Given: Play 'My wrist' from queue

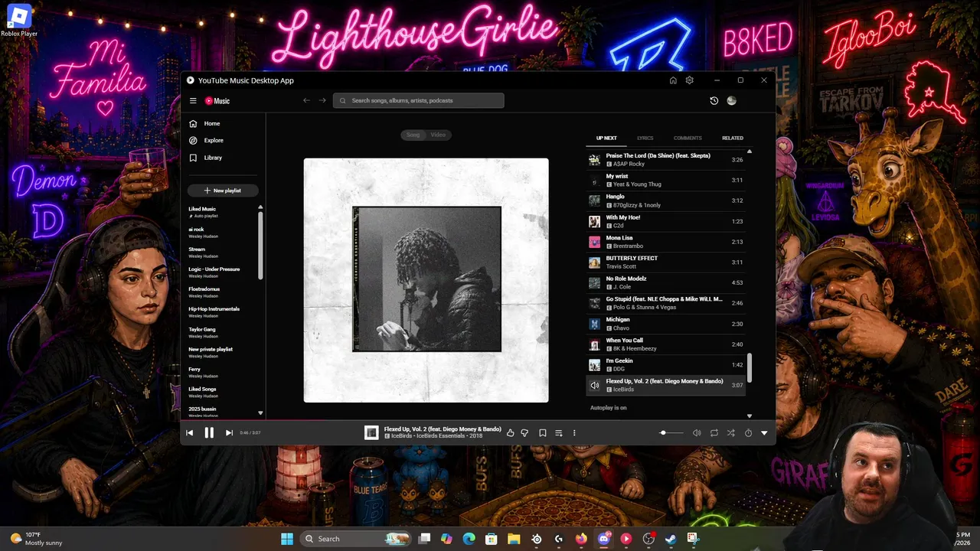Looking at the screenshot, I should coord(665,180).
